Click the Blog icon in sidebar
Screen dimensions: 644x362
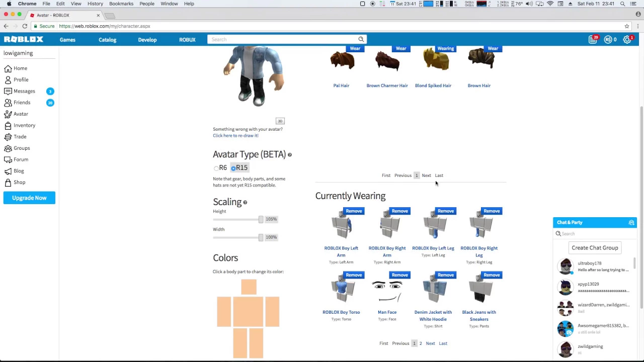pyautogui.click(x=8, y=171)
